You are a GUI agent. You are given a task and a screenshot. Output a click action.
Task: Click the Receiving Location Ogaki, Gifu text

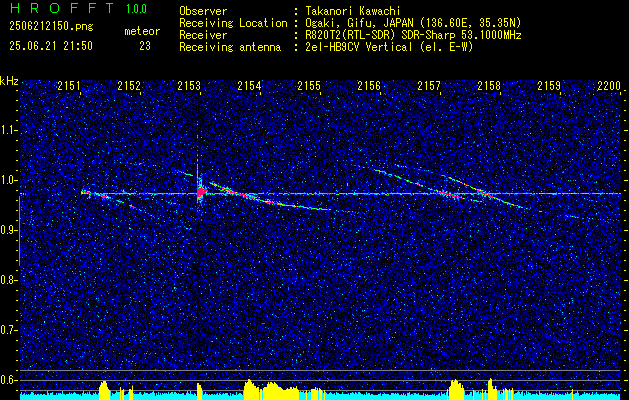pyautogui.click(x=414, y=23)
